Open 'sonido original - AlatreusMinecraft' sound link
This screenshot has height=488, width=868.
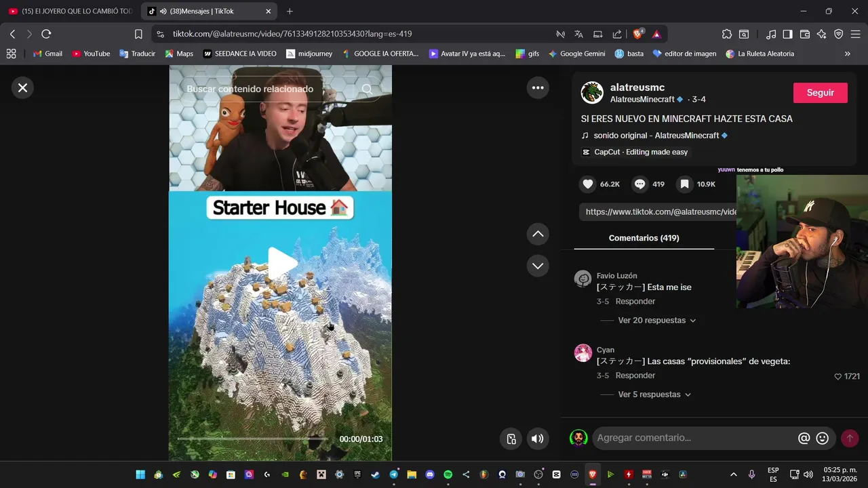(655, 136)
